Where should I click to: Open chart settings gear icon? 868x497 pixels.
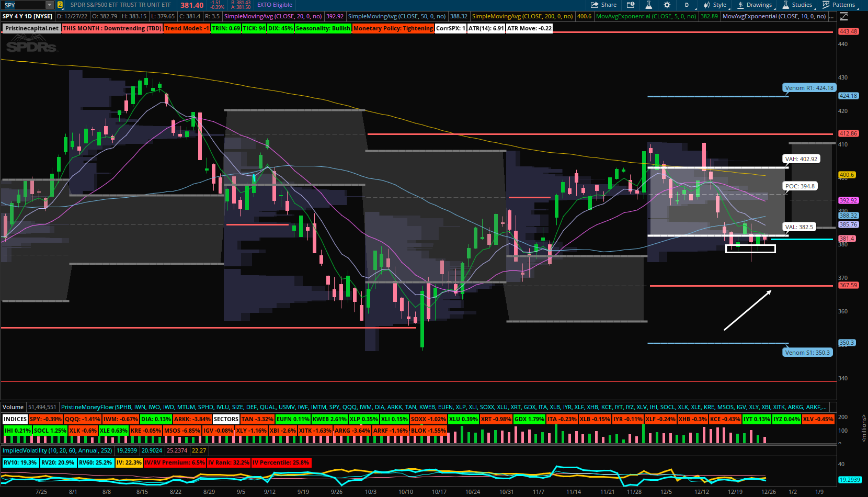667,5
